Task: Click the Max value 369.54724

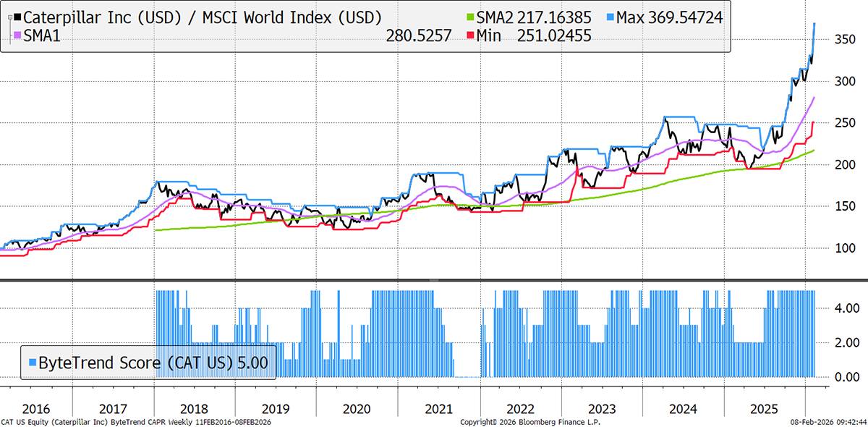Action: pyautogui.click(x=684, y=17)
